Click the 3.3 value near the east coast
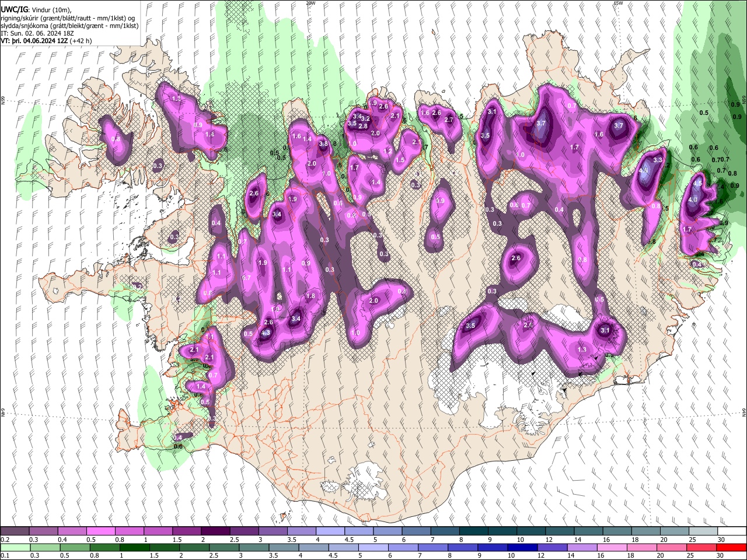747x560 pixels. [658, 160]
